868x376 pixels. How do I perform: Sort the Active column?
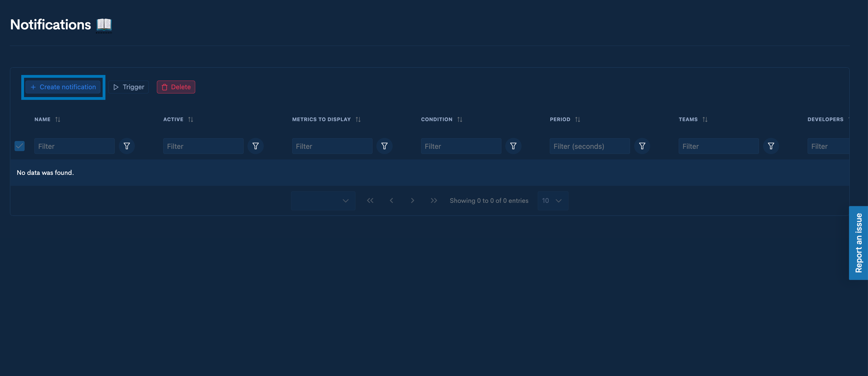(190, 119)
